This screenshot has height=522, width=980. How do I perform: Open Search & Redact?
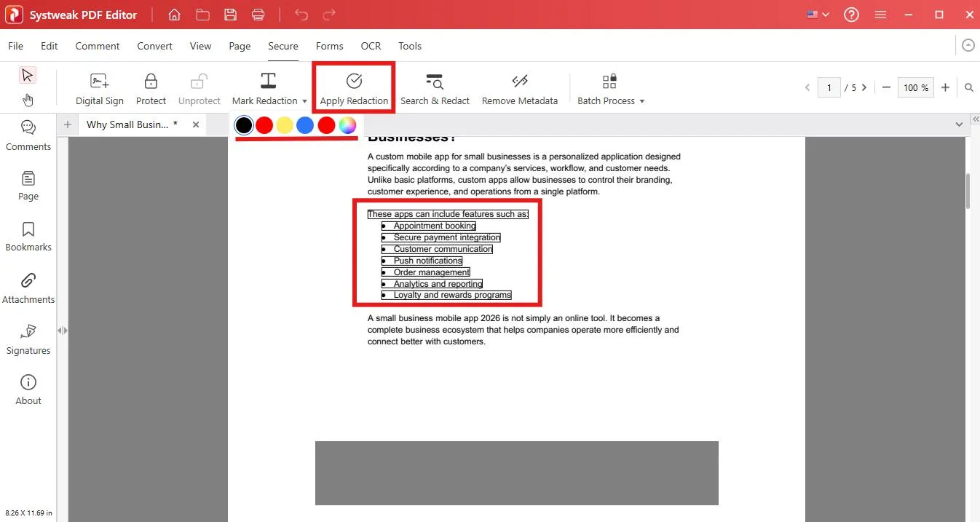(x=435, y=90)
